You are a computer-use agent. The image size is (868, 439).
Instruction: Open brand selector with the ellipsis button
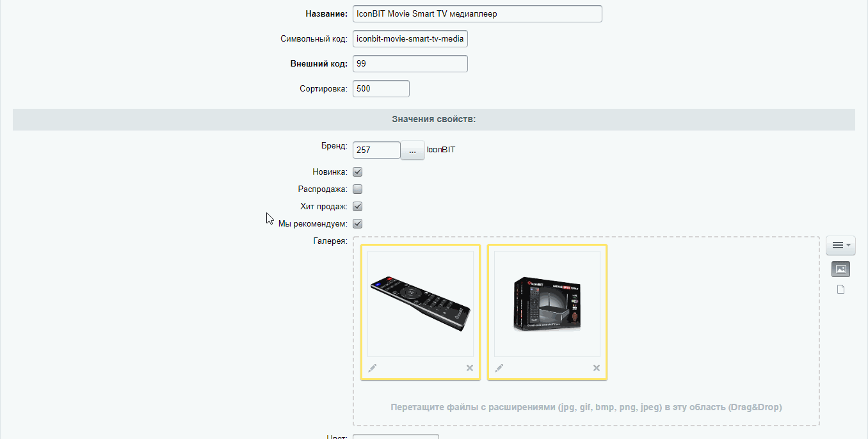click(x=413, y=150)
